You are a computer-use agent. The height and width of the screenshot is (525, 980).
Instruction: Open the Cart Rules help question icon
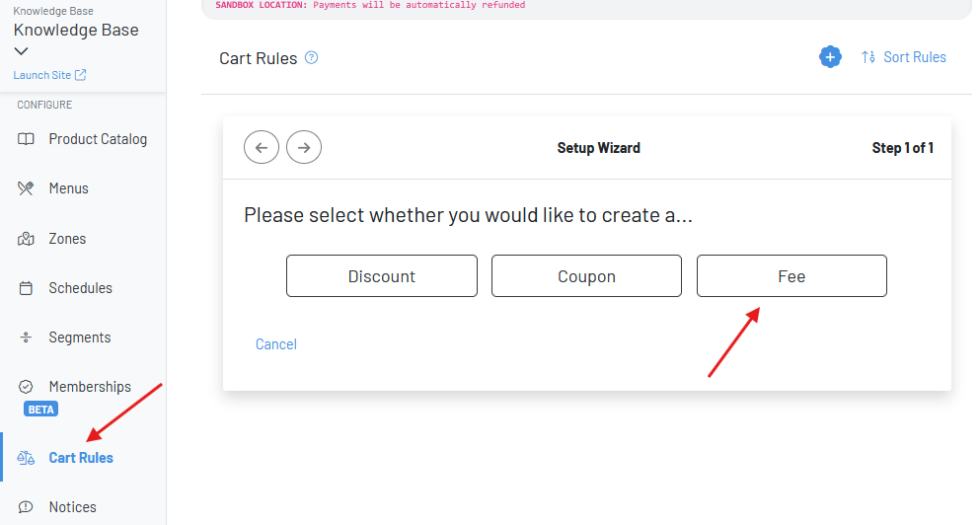tap(312, 58)
